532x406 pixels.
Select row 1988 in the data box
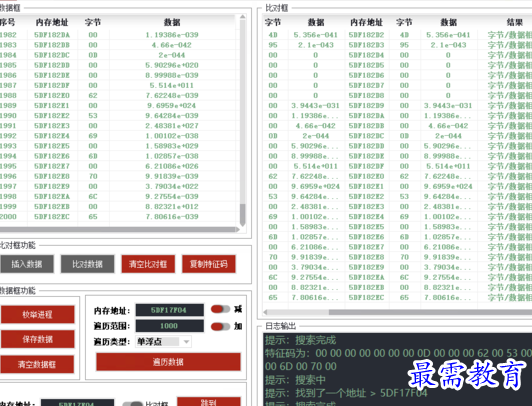click(118, 95)
